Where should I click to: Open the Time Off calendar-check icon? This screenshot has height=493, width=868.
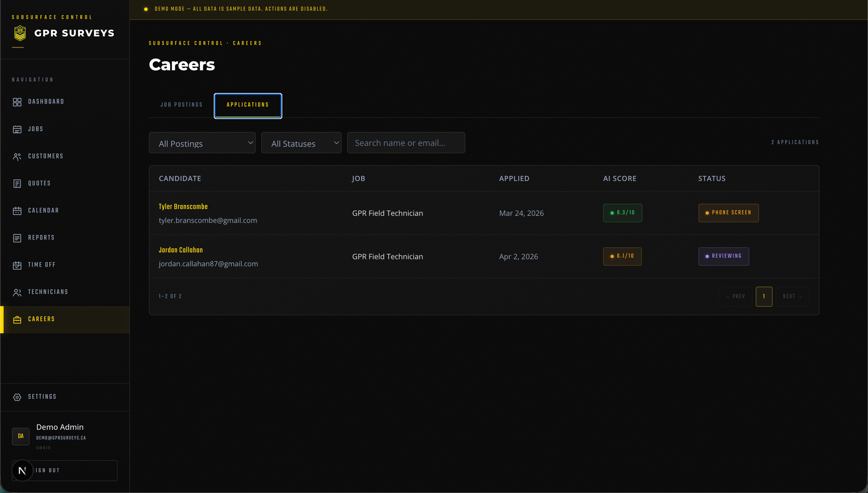click(17, 265)
